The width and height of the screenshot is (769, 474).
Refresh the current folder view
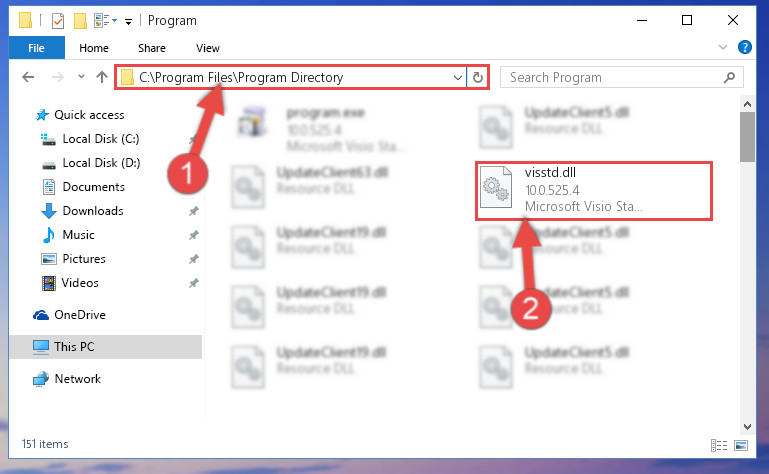(477, 78)
